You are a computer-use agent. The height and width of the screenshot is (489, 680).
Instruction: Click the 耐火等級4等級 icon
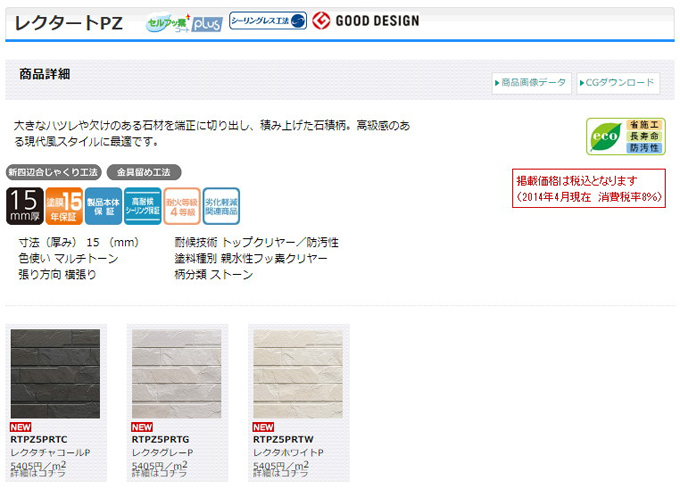coord(182,206)
